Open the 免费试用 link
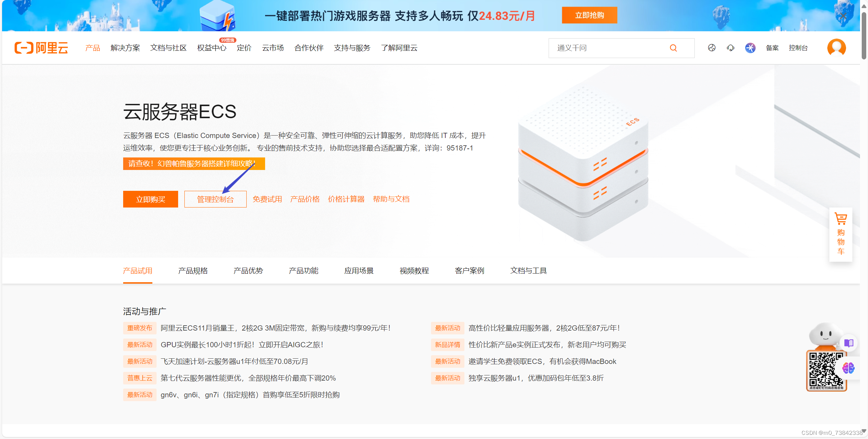Screen dimensions: 868x439 pyautogui.click(x=267, y=199)
